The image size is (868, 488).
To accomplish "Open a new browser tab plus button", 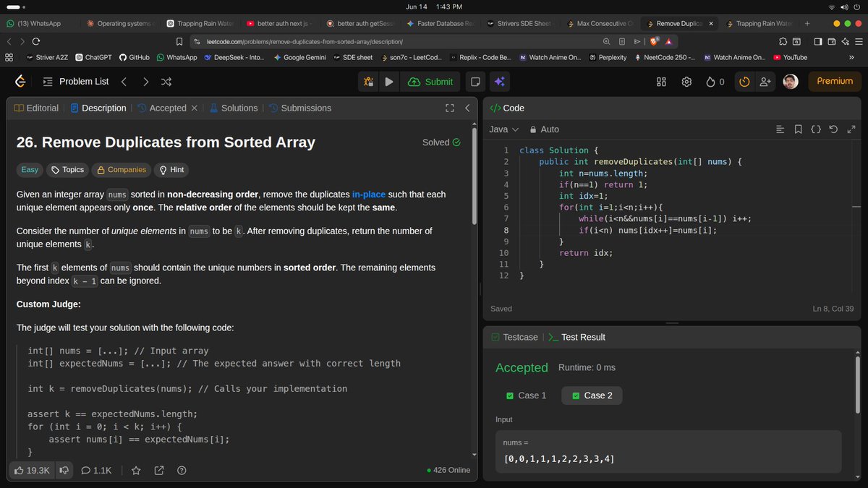I will 807,24.
